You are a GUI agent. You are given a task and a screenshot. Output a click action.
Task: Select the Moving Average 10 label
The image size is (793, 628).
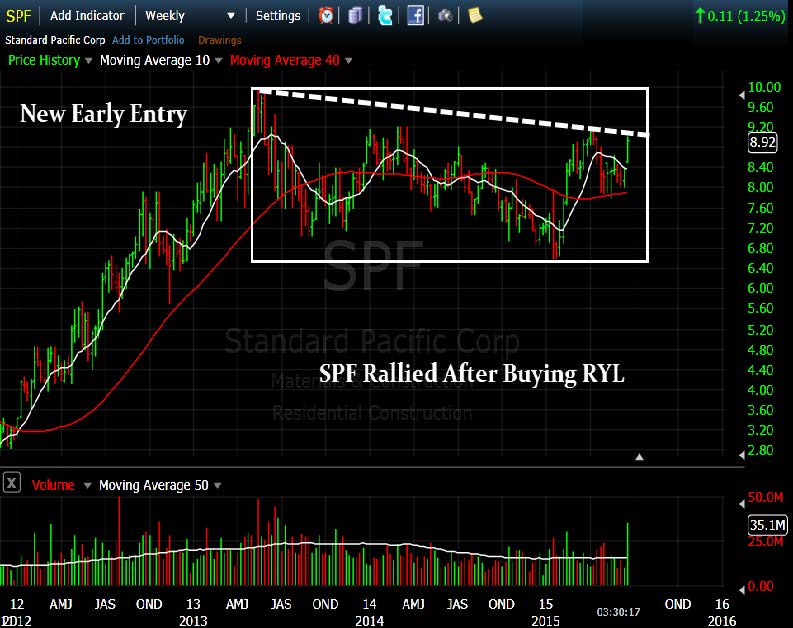[155, 61]
